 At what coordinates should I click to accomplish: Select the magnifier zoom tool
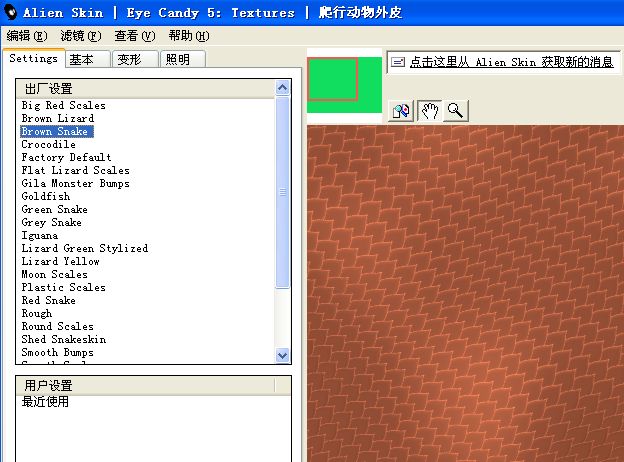[x=456, y=111]
